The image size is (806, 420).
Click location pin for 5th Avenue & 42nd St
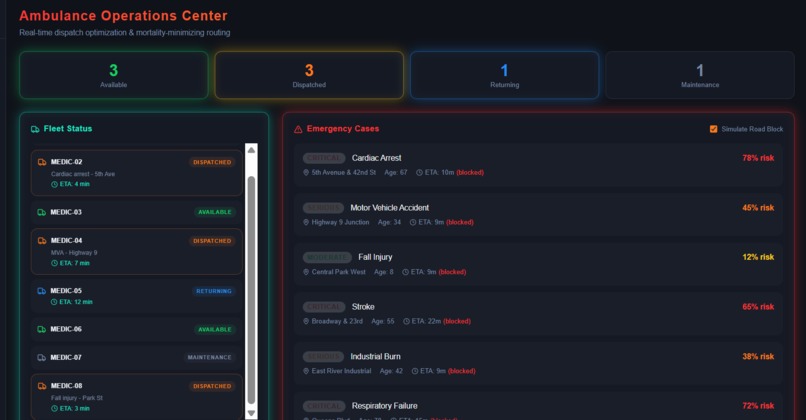coord(306,173)
